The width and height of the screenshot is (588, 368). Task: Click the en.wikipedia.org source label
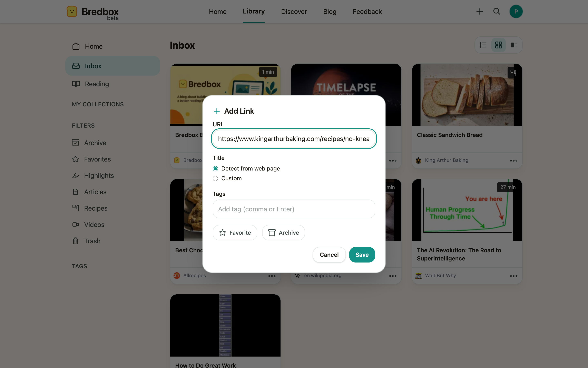pyautogui.click(x=323, y=276)
